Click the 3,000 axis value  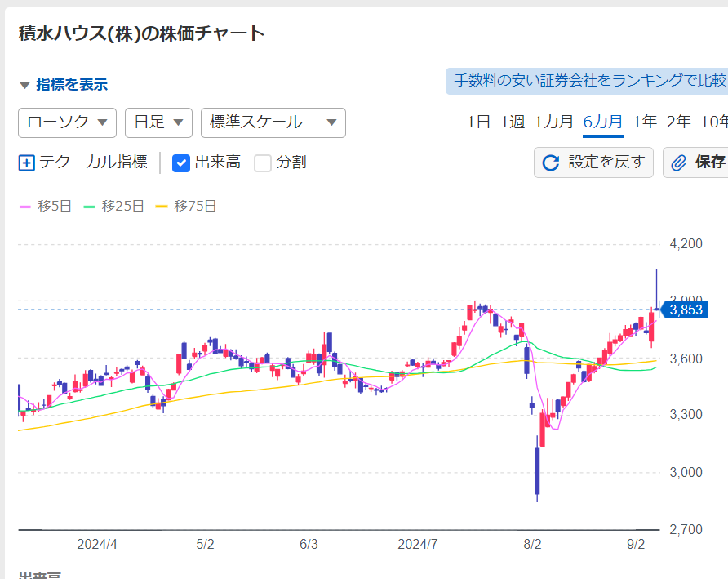[x=686, y=473]
